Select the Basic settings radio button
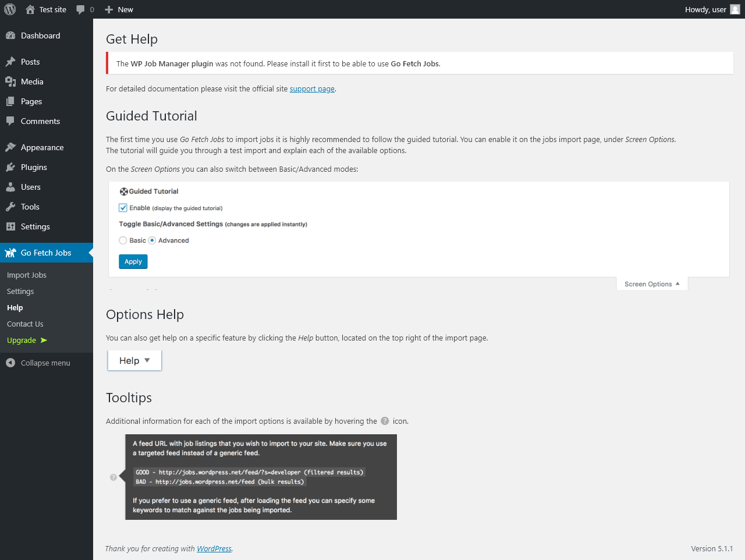 123,240
